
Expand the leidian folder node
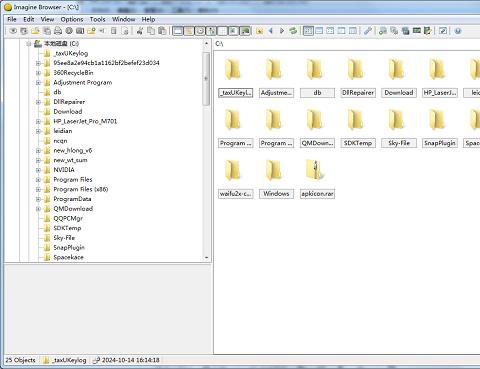38,131
